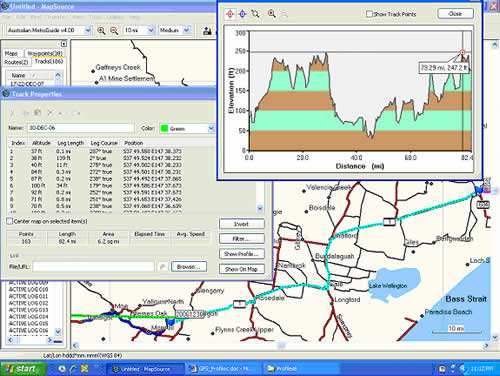Enable Show Track Points checkbox
Screen dimensions: 500x376
click(369, 14)
